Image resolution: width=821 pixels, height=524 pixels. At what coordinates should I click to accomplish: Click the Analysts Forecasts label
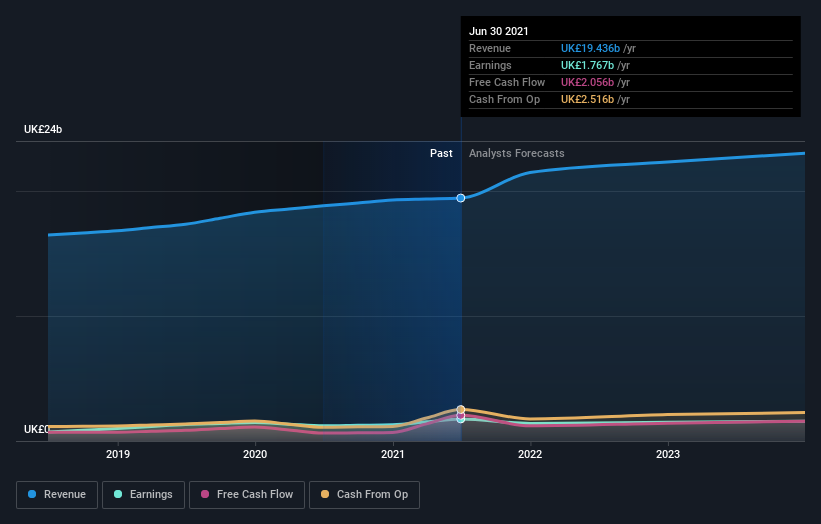[x=517, y=153]
